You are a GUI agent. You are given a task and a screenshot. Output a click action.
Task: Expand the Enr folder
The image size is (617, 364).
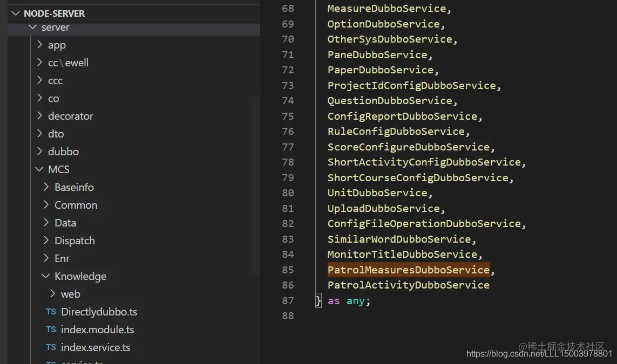tap(46, 258)
